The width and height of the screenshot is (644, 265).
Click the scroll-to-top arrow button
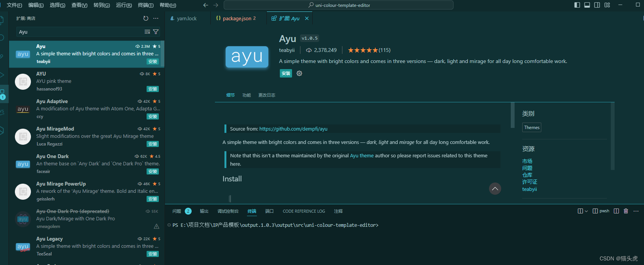point(495,189)
